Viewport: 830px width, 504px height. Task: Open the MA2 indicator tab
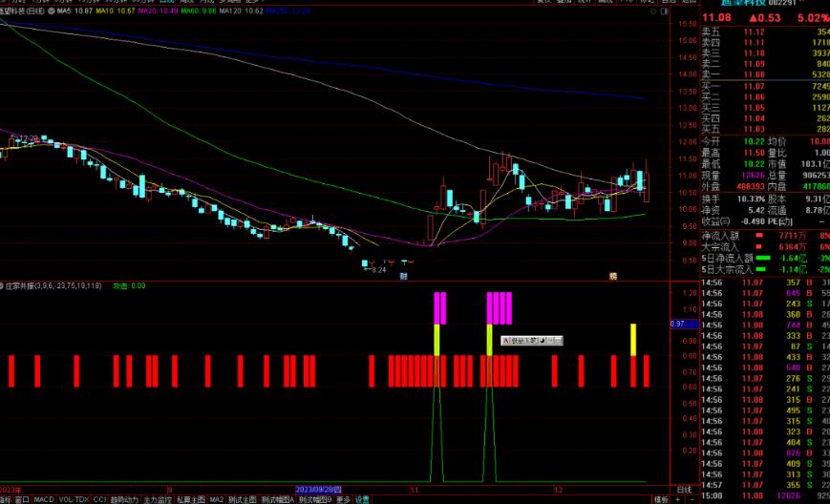(217, 500)
